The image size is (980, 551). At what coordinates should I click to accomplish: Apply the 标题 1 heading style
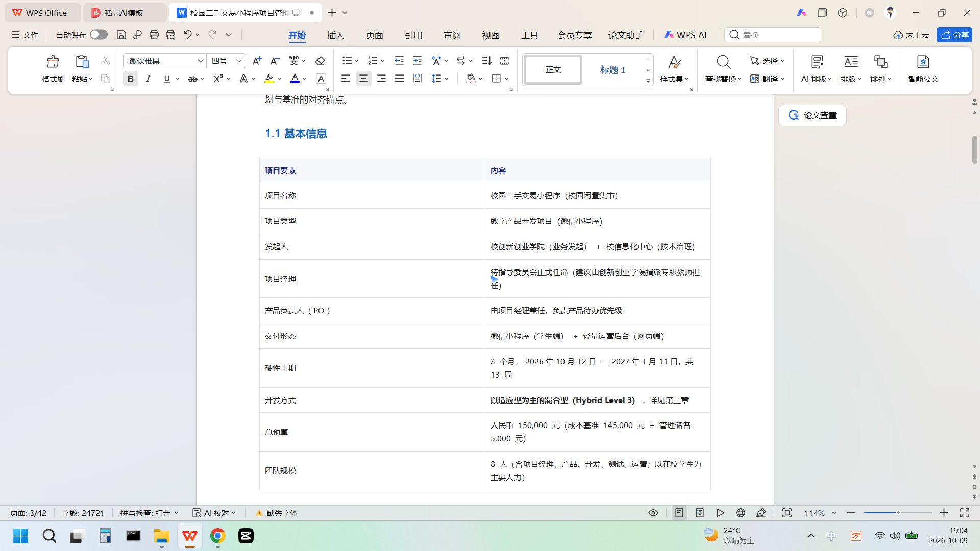(612, 70)
